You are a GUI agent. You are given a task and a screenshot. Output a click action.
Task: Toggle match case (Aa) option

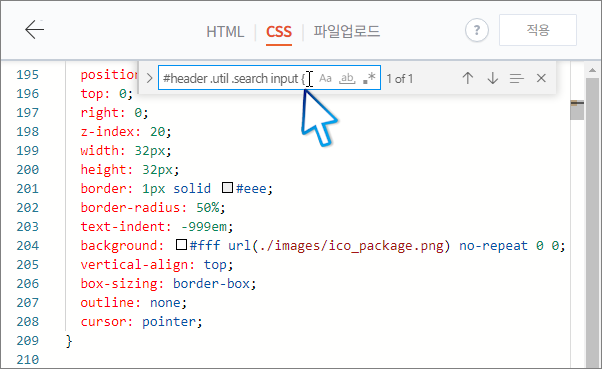click(x=325, y=78)
